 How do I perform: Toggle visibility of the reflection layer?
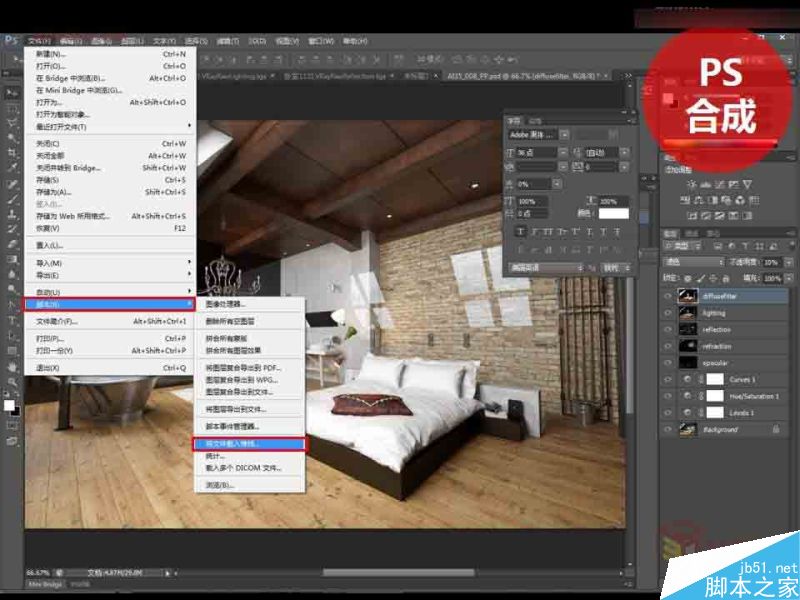[667, 330]
